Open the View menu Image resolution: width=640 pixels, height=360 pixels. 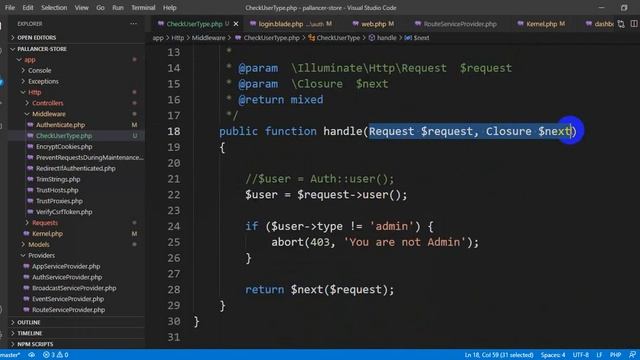(x=81, y=8)
